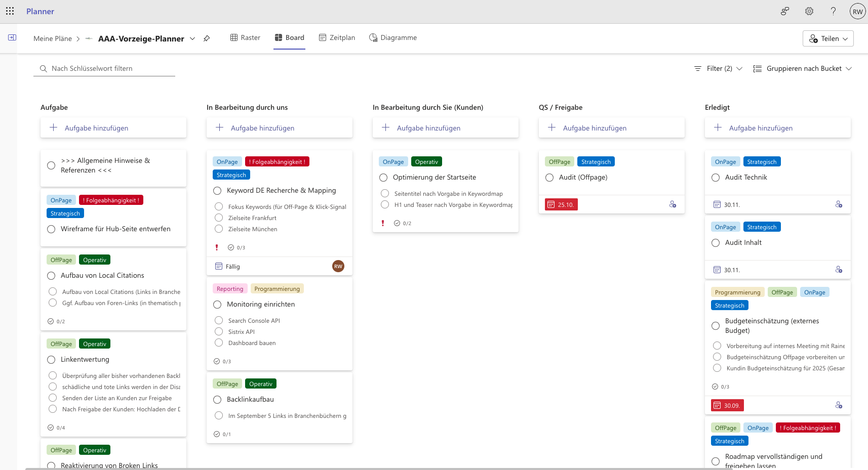The height and width of the screenshot is (470, 868).
Task: Mark Audit (Offpage) task complete
Action: tap(549, 178)
